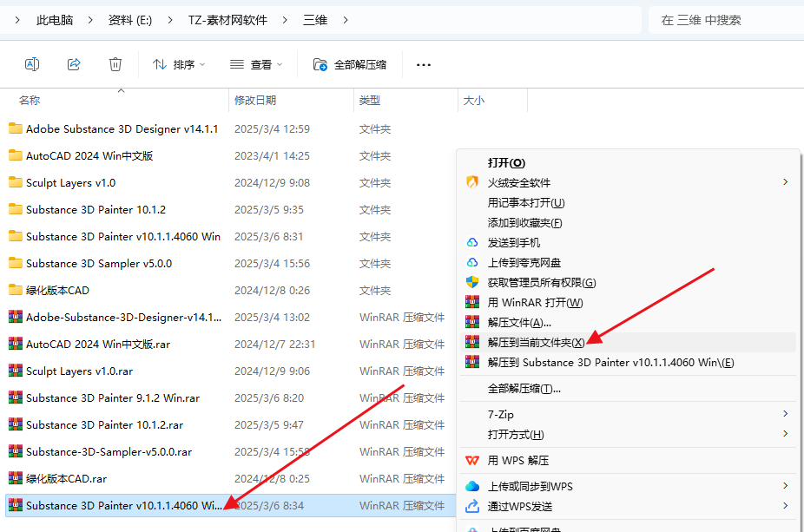804x532 pixels.
Task: Go to TZ-素材网软件 in the address bar
Action: pos(227,20)
